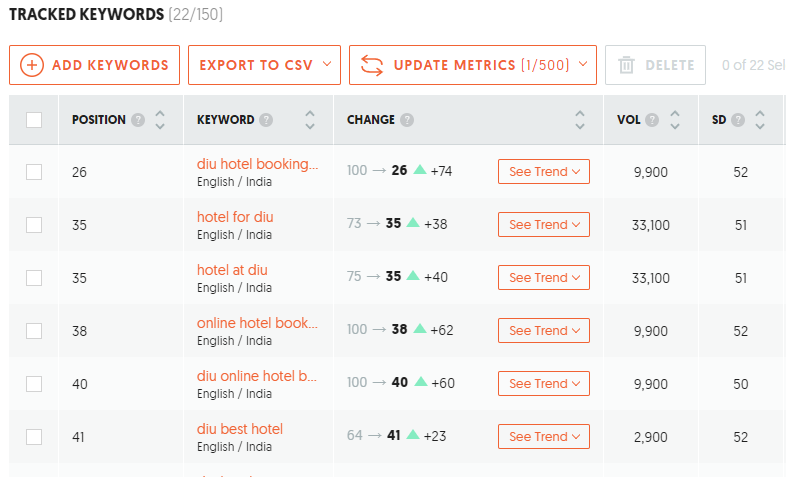Toggle the select-all header checkbox
Image resolution: width=786 pixels, height=477 pixels.
click(x=34, y=120)
